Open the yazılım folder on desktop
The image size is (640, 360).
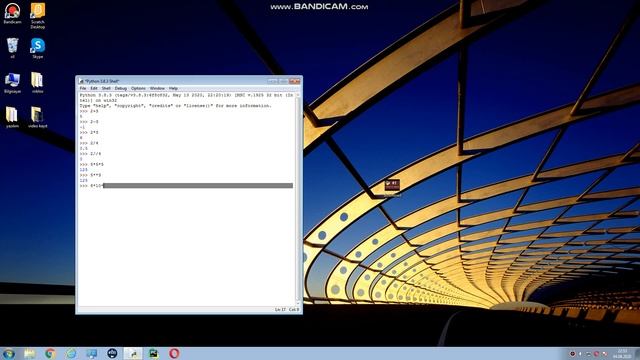pos(12,118)
